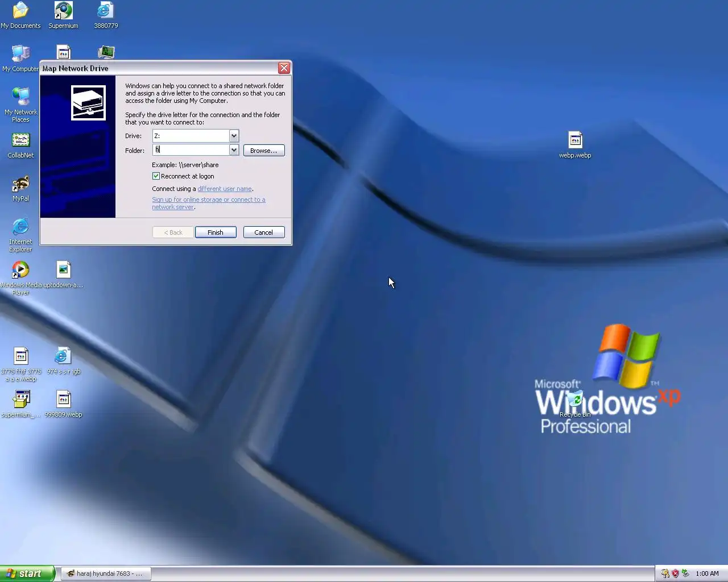Toggle the Reconnect at logon checkbox
The width and height of the screenshot is (728, 582).
coord(156,176)
